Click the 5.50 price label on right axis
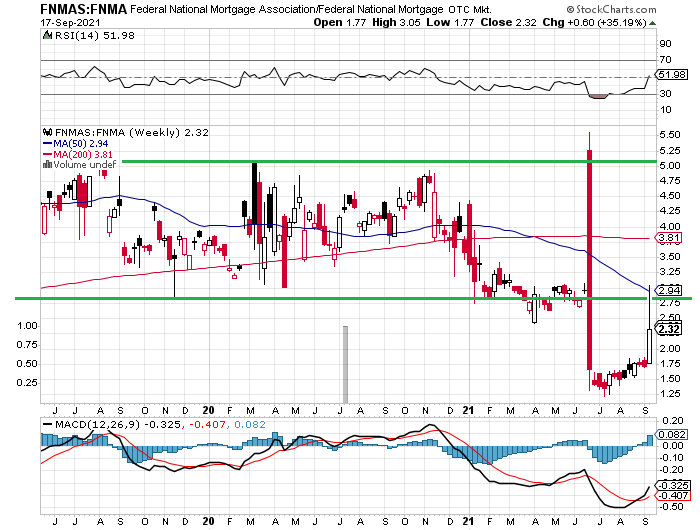Viewport: 700px width, 530px height. pyautogui.click(x=670, y=134)
